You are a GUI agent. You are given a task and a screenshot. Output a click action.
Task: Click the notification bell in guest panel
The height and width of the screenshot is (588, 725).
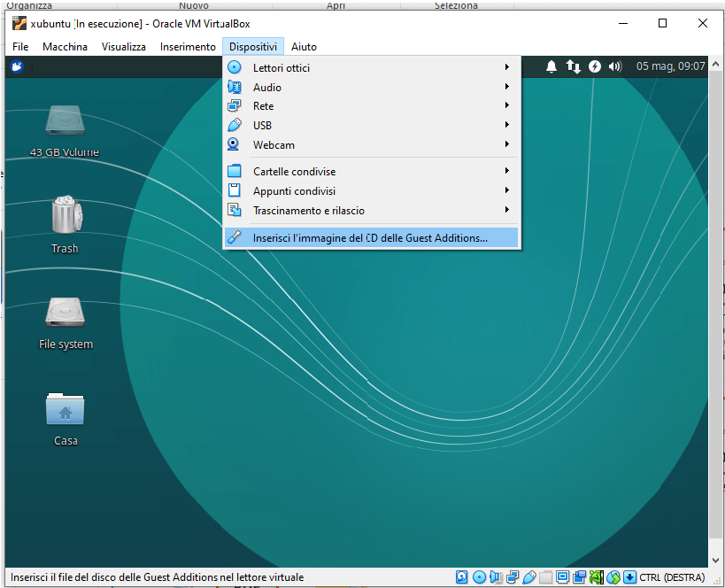[551, 66]
